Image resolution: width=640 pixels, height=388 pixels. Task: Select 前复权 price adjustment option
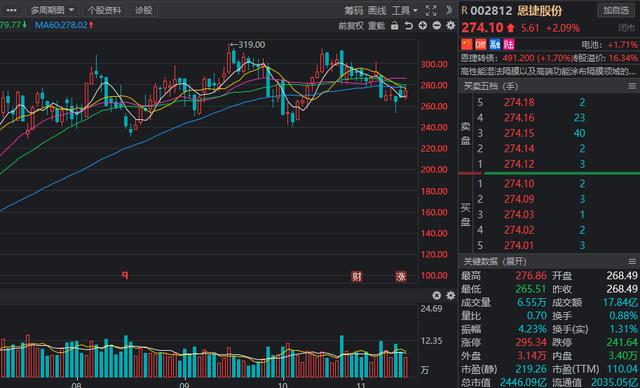(351, 26)
